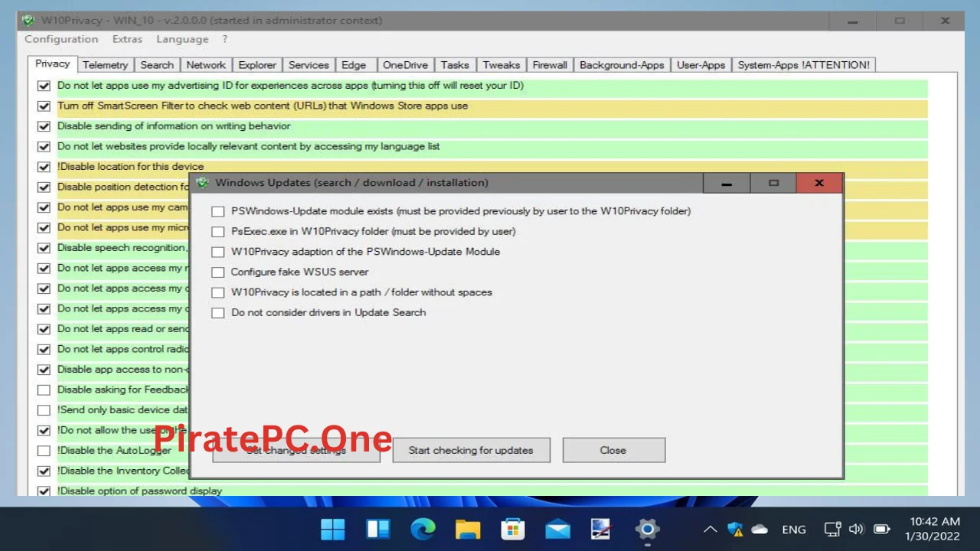Select the Privacy tab
Image resolution: width=980 pixels, height=551 pixels.
[53, 64]
